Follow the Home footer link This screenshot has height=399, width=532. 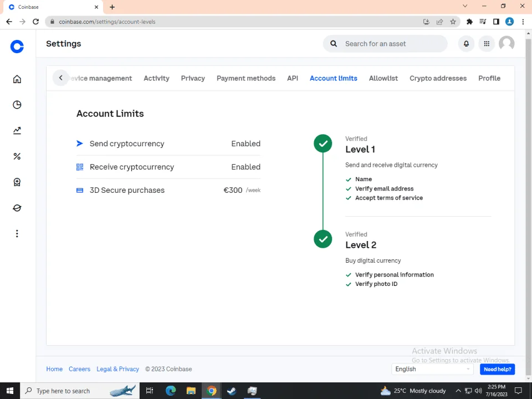click(54, 369)
